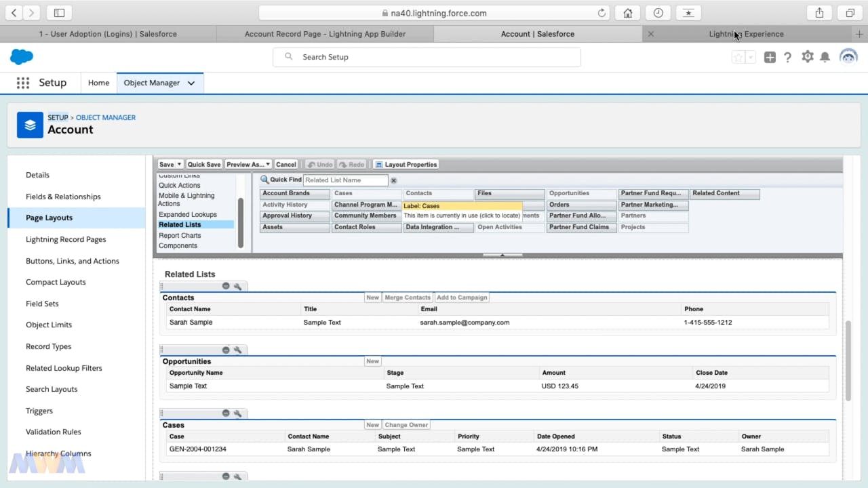Click the OBJECT MANAGER breadcrumb link
The height and width of the screenshot is (488, 868).
click(x=106, y=117)
